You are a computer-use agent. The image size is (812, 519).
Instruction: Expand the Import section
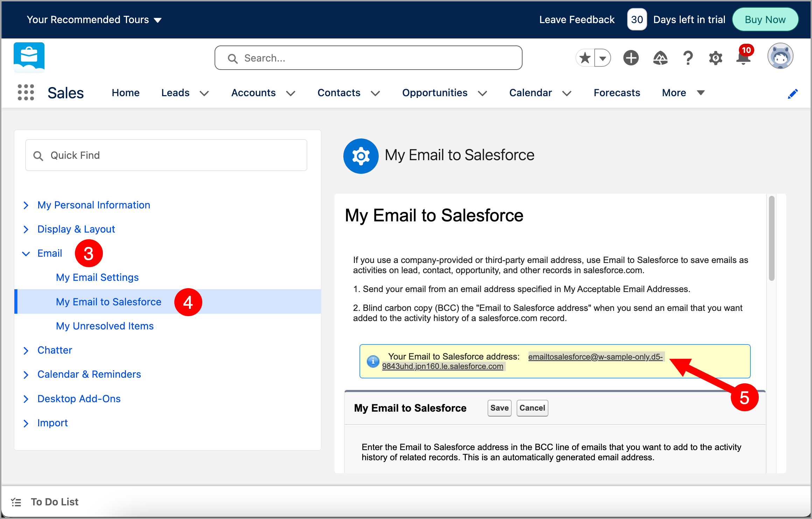tap(26, 423)
